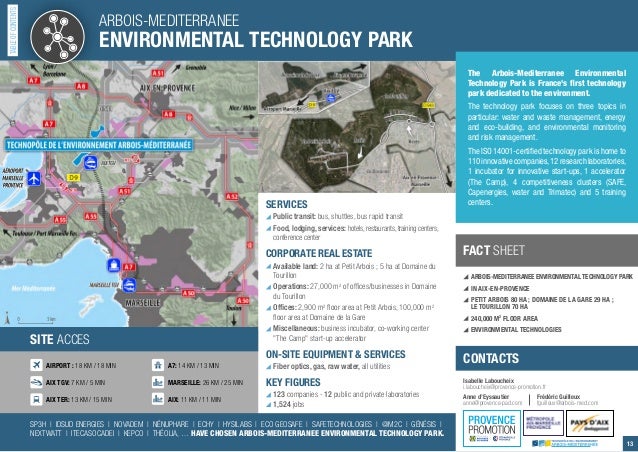Click SP3H in the company list
The width and height of the screenshot is (638, 452).
[38, 424]
